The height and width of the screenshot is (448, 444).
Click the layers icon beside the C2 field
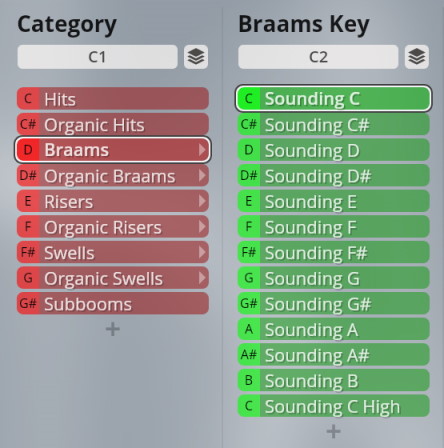pos(417,57)
